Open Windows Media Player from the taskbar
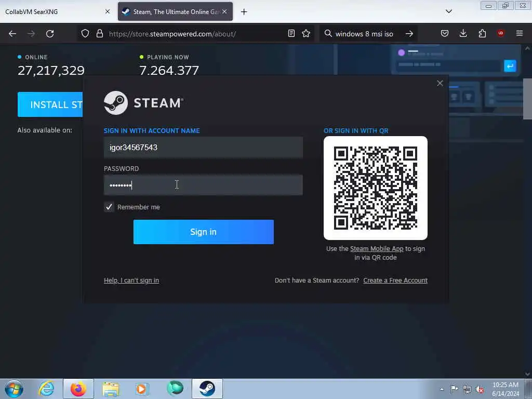 pyautogui.click(x=142, y=389)
